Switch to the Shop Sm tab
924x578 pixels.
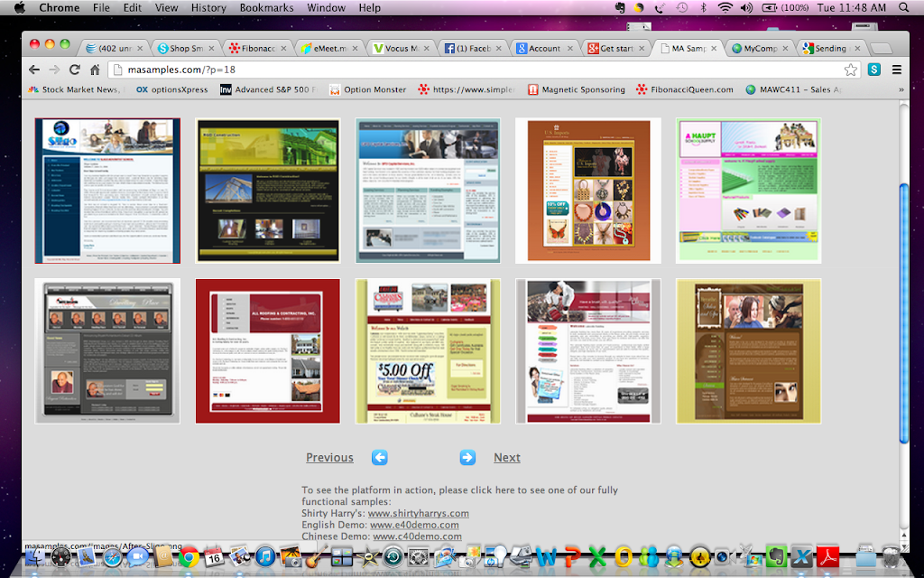tap(186, 49)
